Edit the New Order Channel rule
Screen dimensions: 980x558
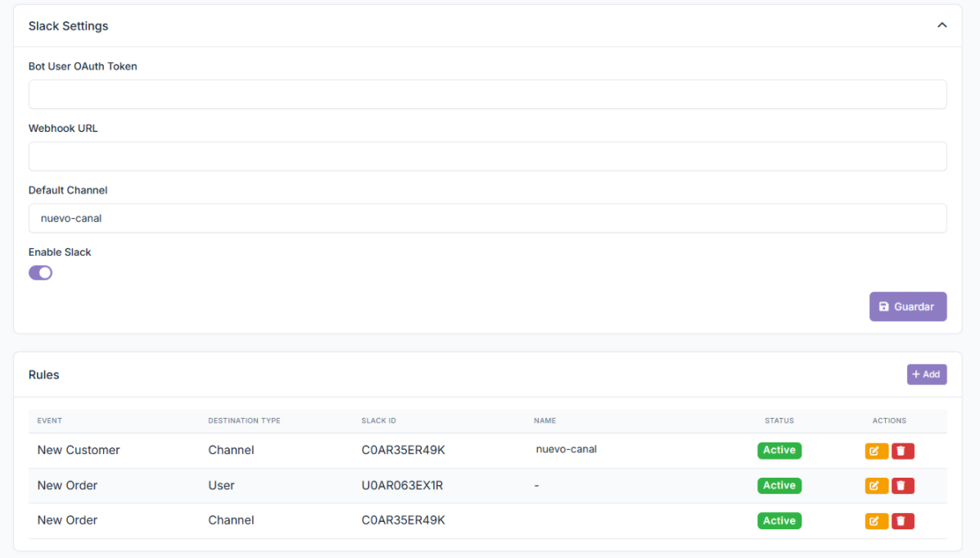876,521
